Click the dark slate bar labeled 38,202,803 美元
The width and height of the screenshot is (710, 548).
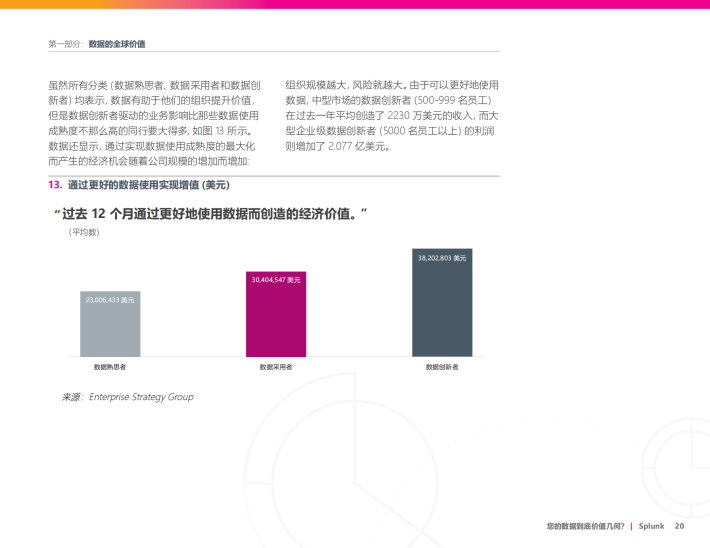click(442, 302)
